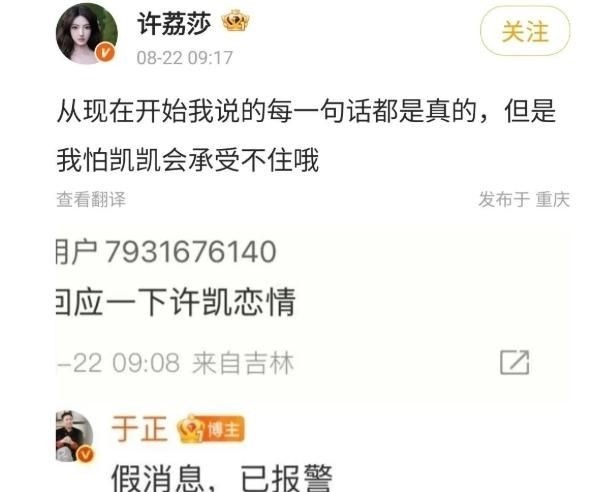Open the reply 假消息，已报警
Screen dimensions: 615x492
click(x=222, y=477)
